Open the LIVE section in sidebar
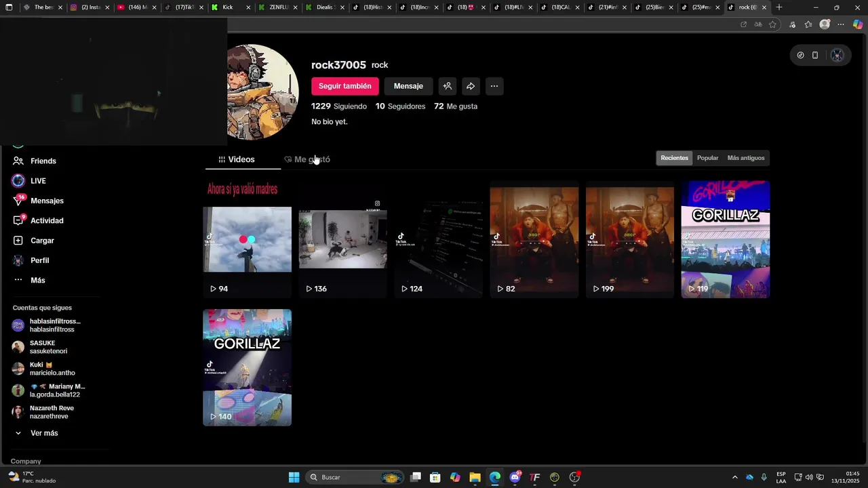868x488 pixels. click(x=28, y=181)
